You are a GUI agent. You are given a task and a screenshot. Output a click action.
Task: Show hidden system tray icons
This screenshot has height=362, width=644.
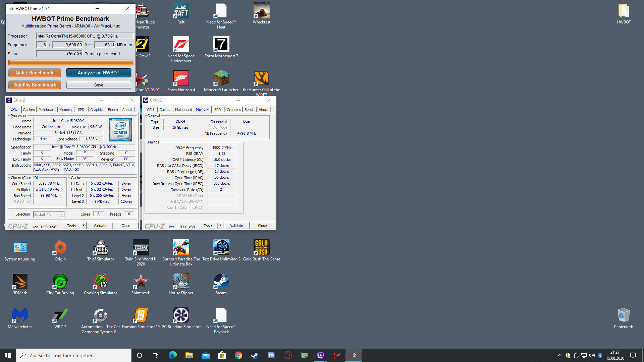click(559, 355)
